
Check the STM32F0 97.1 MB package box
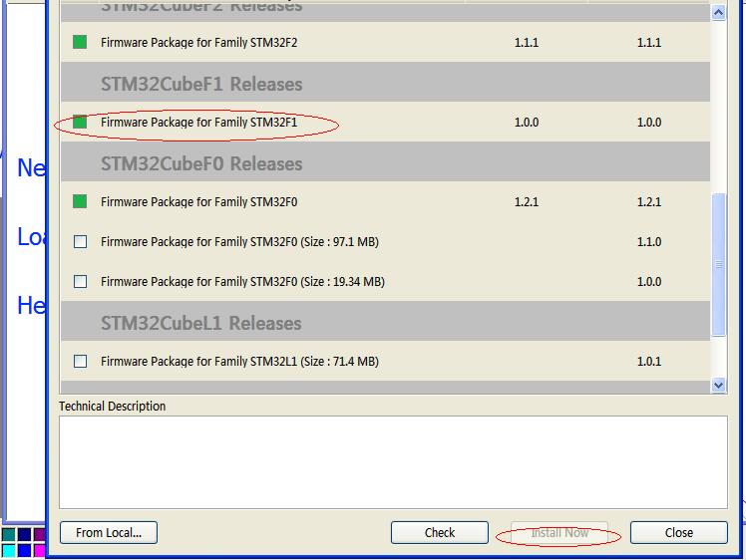81,241
